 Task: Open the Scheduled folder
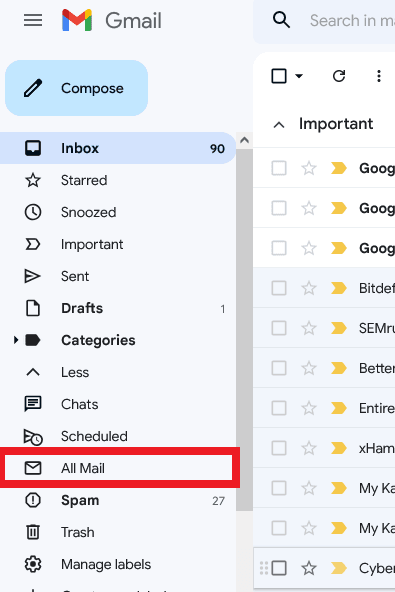(117, 436)
